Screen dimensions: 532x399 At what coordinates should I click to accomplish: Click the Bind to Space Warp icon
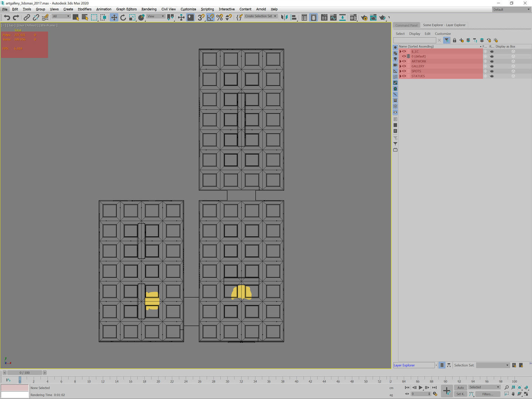(45, 17)
